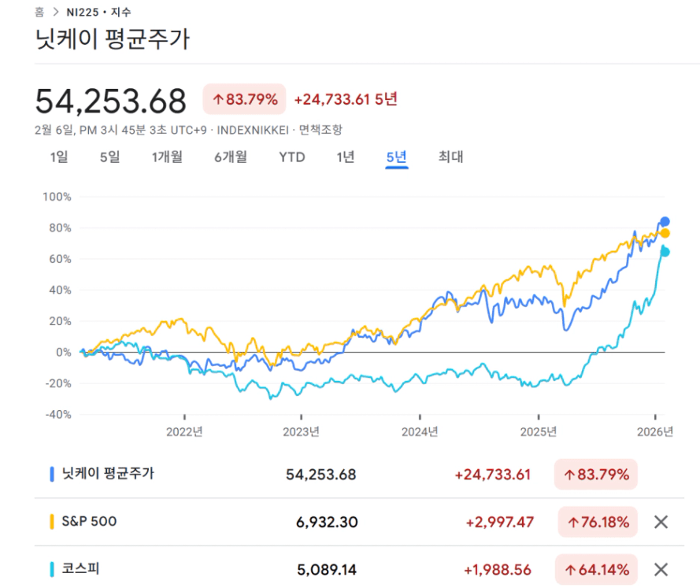Click the 코스피 cyan legend marker
Screen dimensions: 700x588
(52, 569)
